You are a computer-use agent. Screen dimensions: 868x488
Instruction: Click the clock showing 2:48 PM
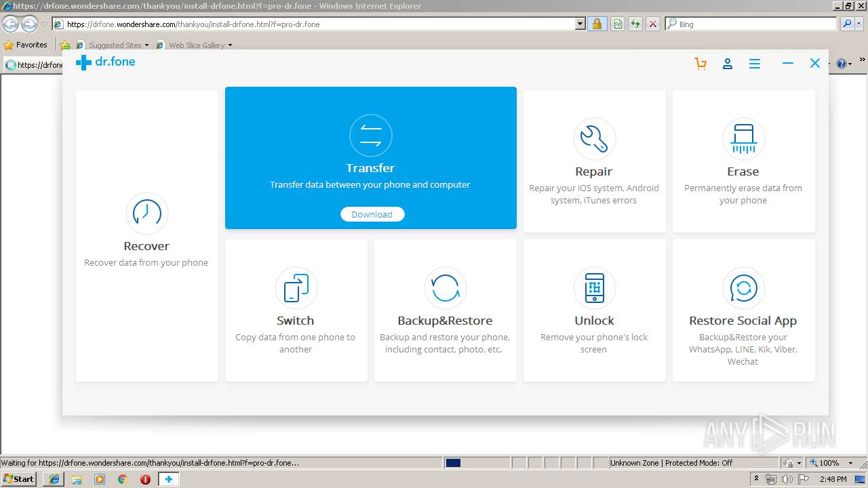(x=833, y=479)
